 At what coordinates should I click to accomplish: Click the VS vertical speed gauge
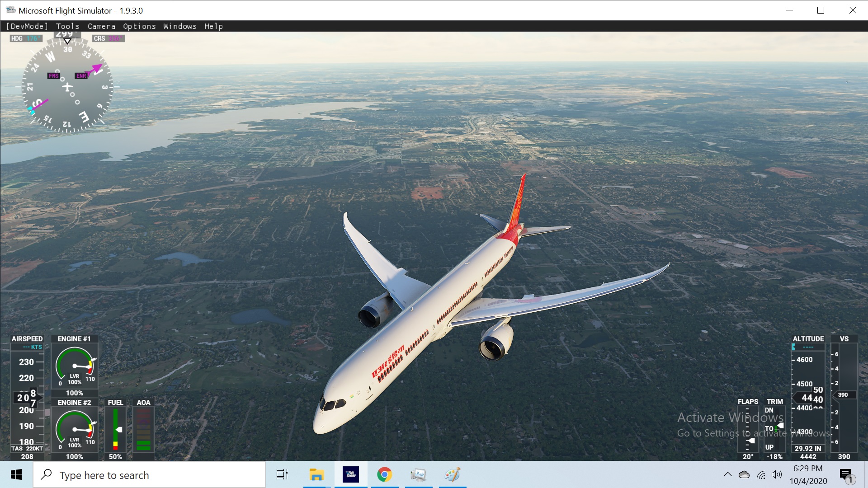(x=844, y=398)
